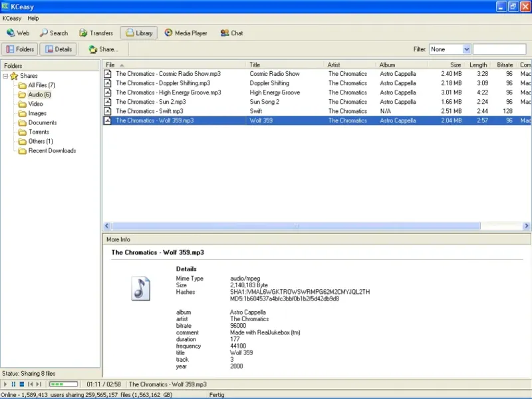Open the KCeasy menu
Image resolution: width=532 pixels, height=399 pixels.
click(12, 18)
